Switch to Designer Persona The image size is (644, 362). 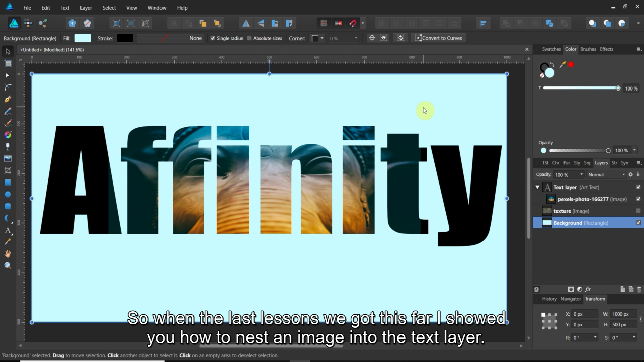click(14, 23)
